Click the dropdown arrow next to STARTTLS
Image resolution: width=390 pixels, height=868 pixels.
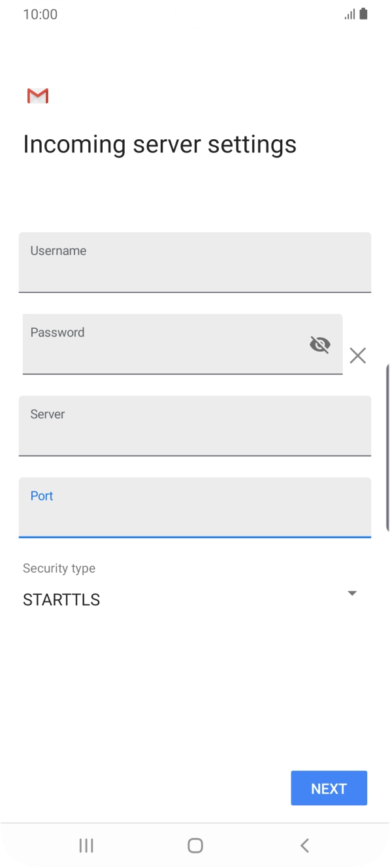pyautogui.click(x=351, y=593)
